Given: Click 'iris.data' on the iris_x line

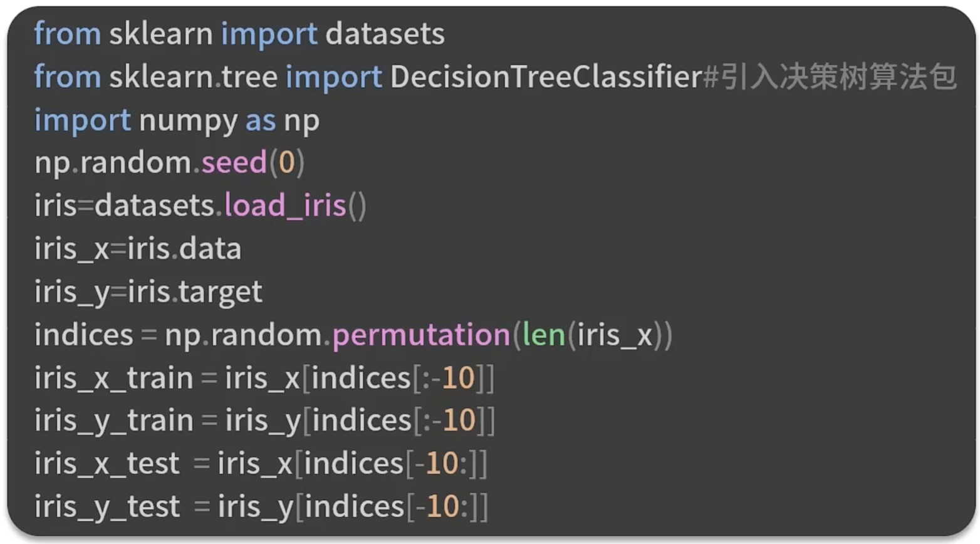Looking at the screenshot, I should coord(184,249).
